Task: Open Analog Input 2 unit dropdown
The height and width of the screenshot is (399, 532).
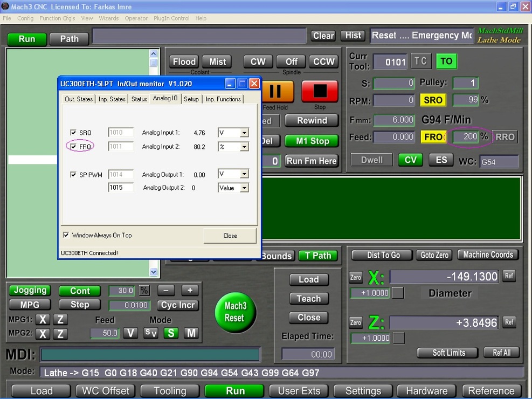Action: 244,147
